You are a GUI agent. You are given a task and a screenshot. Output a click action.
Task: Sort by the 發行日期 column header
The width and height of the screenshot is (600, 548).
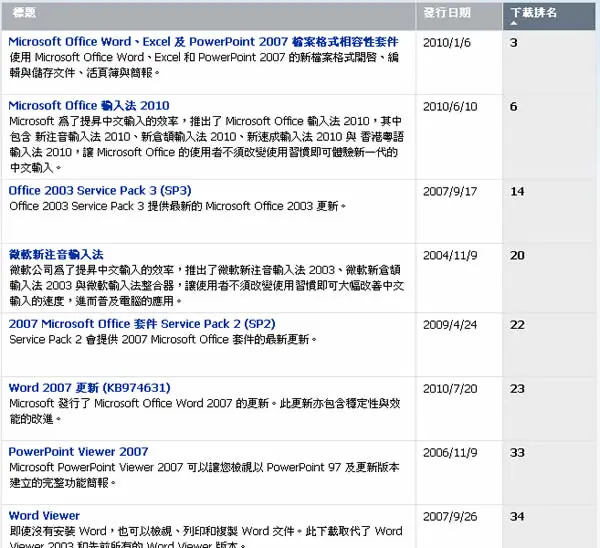click(447, 13)
